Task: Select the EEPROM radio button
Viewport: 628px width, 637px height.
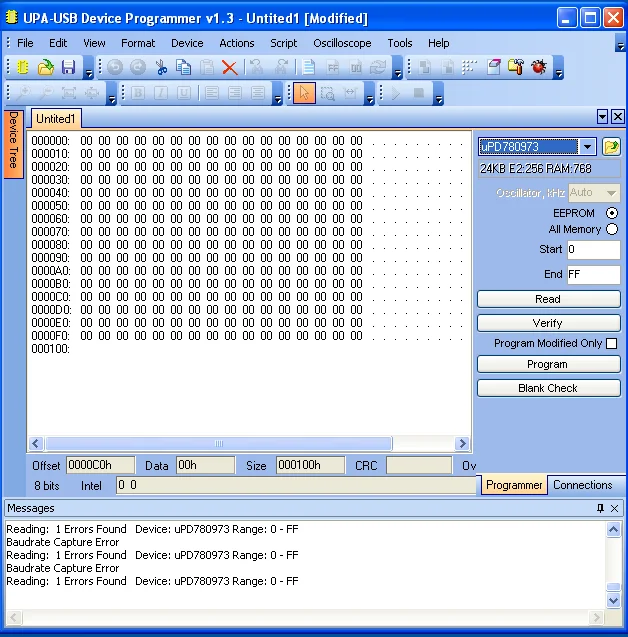Action: pyautogui.click(x=612, y=213)
